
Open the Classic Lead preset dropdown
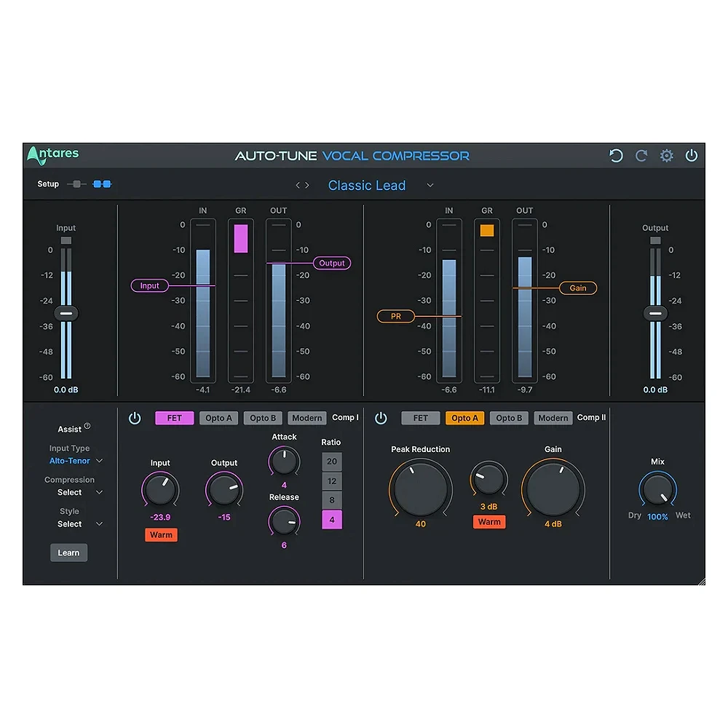tap(430, 186)
